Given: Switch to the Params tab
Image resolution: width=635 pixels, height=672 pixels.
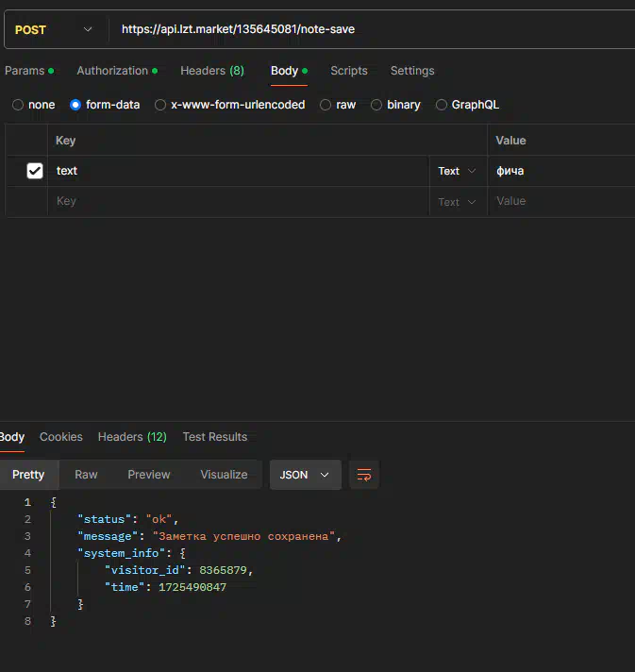Looking at the screenshot, I should (25, 71).
